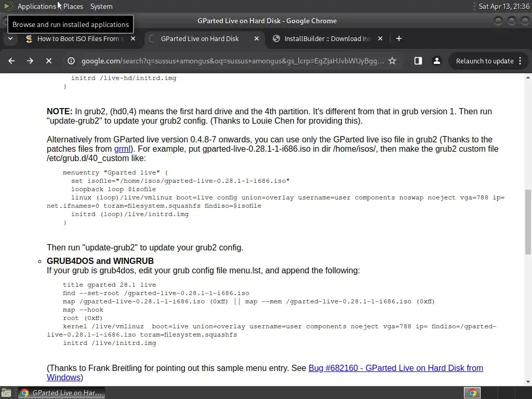Close the How to Boot ISO Files tab
Screen dimensions: 532x399
[133, 38]
